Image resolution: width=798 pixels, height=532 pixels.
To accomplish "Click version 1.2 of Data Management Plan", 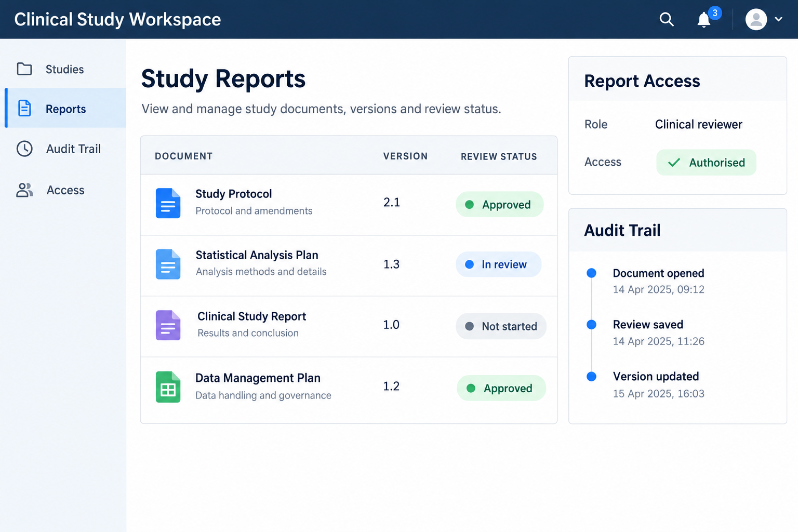I will tap(391, 386).
